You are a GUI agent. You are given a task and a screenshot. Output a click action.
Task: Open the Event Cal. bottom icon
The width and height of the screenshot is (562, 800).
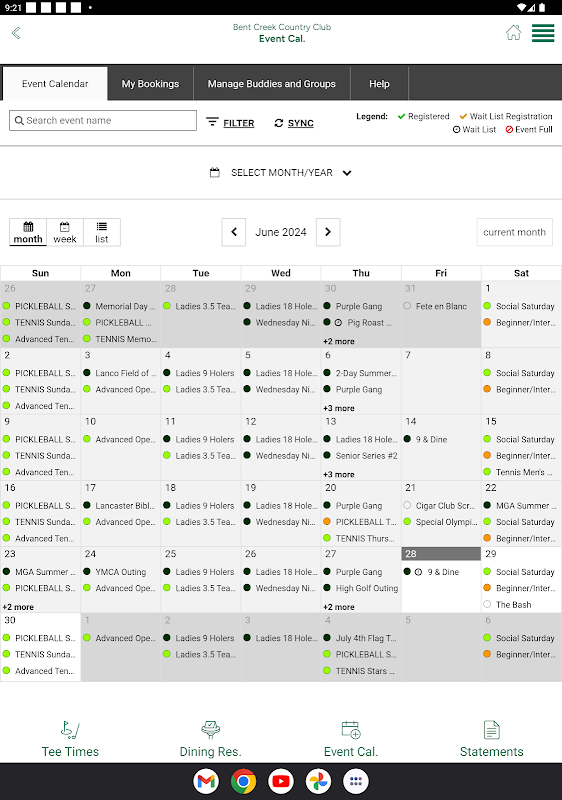[351, 730]
